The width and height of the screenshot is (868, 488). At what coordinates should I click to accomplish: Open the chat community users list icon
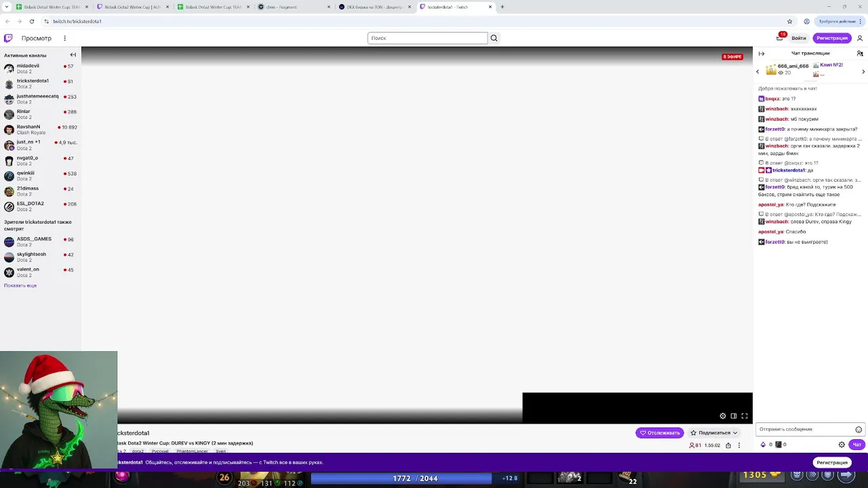coord(860,53)
